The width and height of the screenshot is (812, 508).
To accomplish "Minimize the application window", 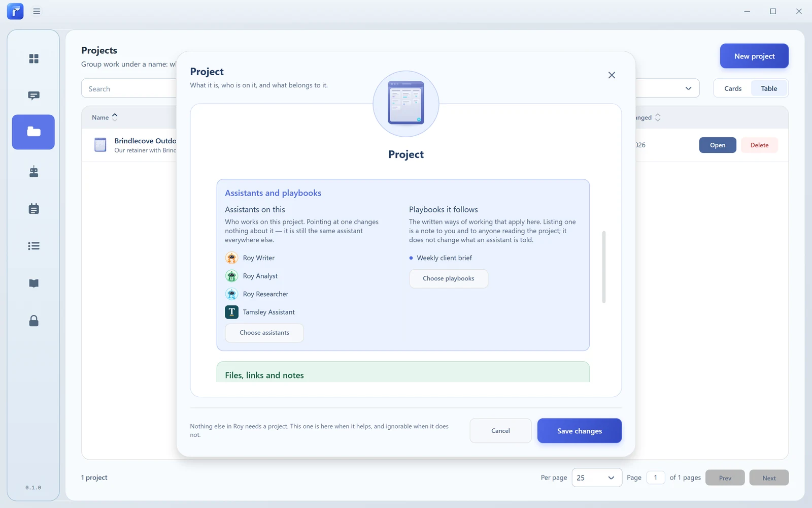I will coord(747,11).
